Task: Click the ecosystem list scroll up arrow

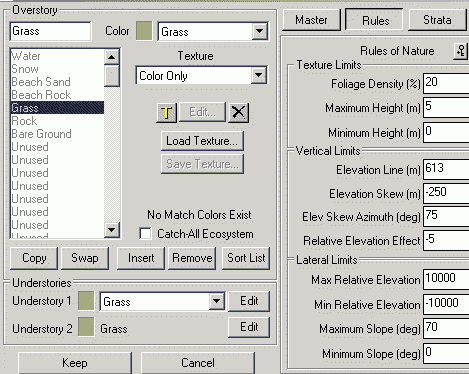Action: click(112, 57)
